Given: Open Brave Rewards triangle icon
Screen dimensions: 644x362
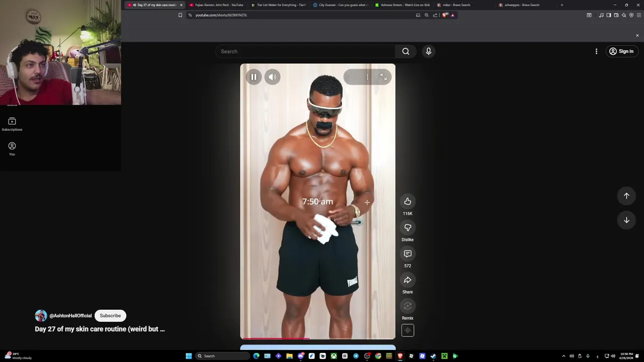Looking at the screenshot, I should click(452, 15).
